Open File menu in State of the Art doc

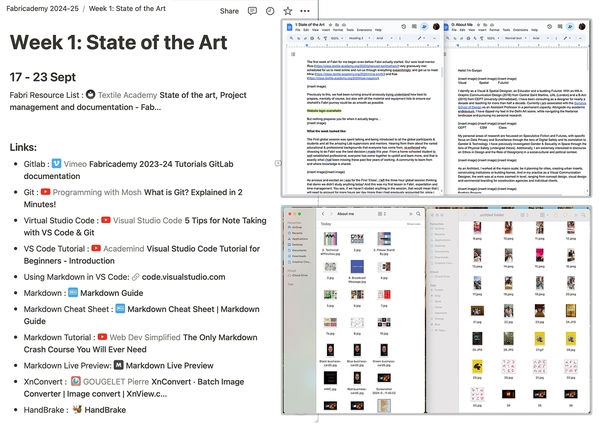point(297,30)
